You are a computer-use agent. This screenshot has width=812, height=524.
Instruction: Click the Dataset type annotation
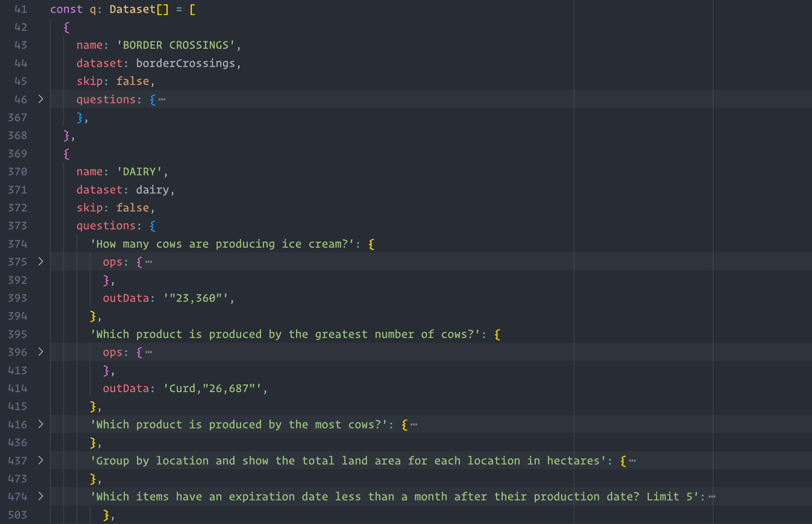132,9
